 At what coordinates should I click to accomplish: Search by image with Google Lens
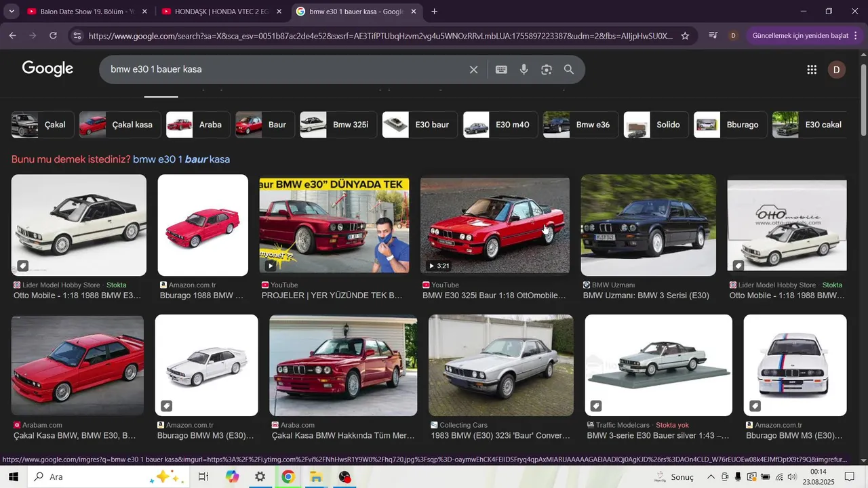[x=547, y=69]
